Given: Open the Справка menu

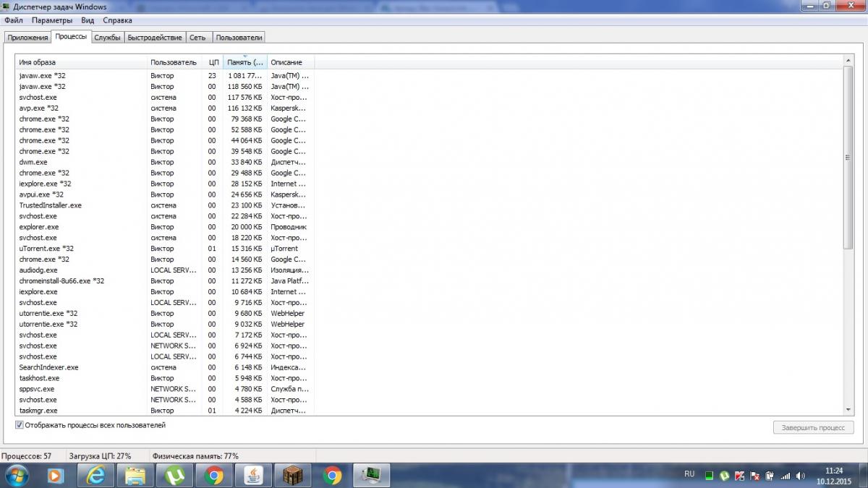Looking at the screenshot, I should 117,20.
